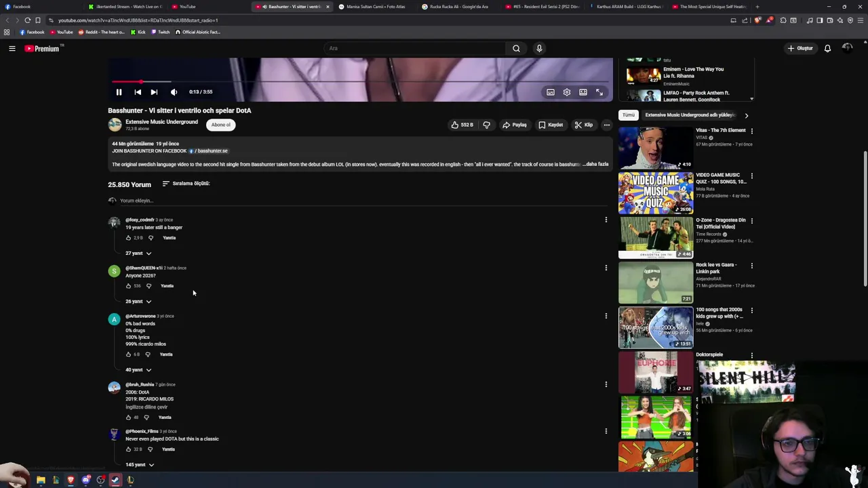This screenshot has height=488, width=868.
Task: Open options menu for @foxy_codmfr comment
Action: click(606, 220)
